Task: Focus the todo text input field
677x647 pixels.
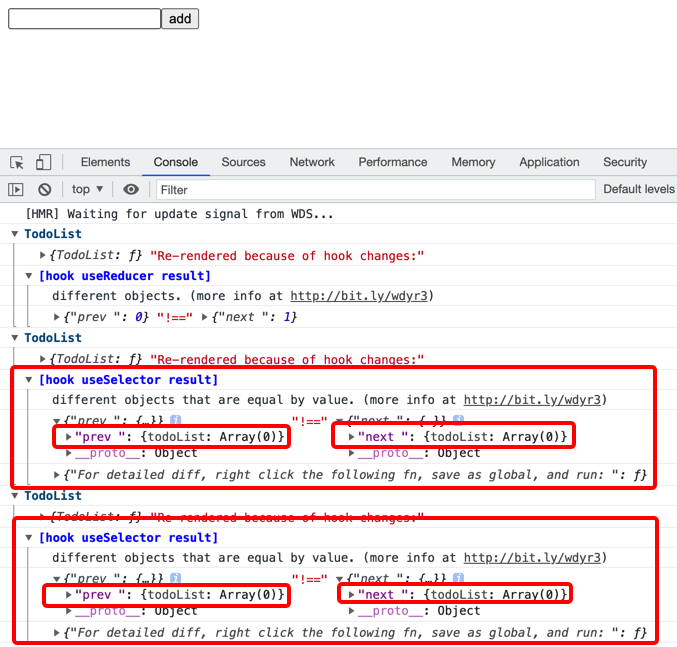Action: pyautogui.click(x=85, y=19)
